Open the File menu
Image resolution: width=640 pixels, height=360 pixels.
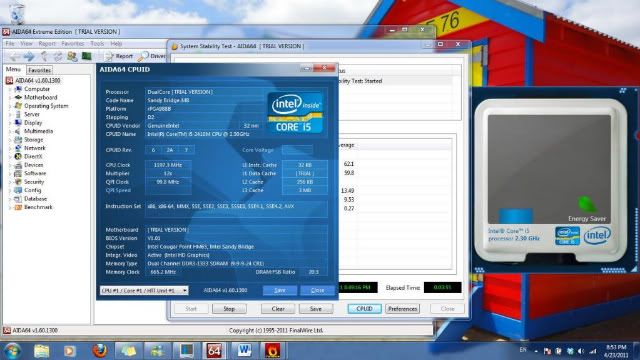(x=10, y=44)
